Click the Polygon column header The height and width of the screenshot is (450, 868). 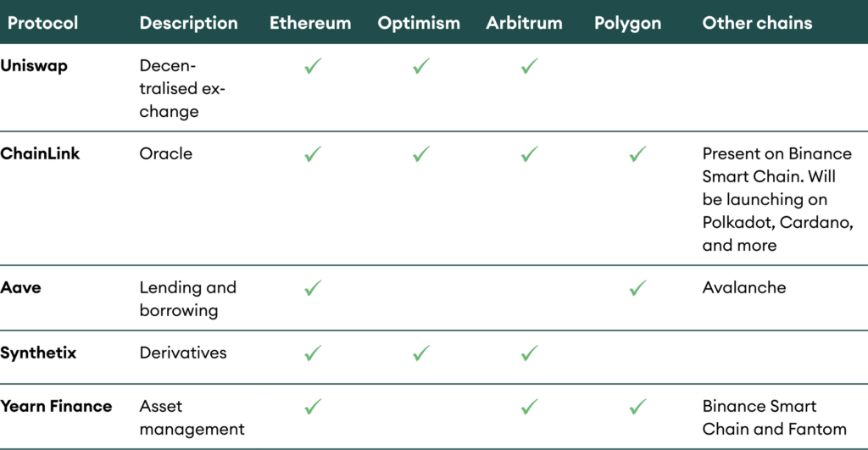tap(627, 23)
